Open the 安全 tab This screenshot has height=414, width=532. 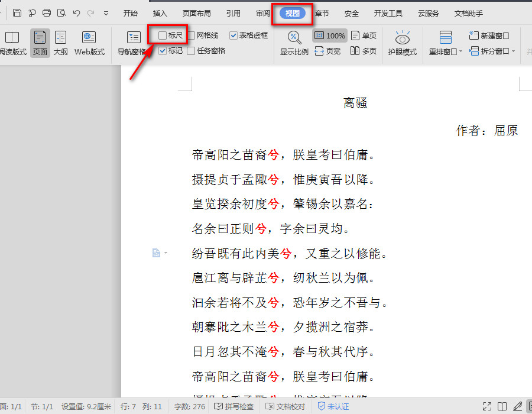(351, 13)
